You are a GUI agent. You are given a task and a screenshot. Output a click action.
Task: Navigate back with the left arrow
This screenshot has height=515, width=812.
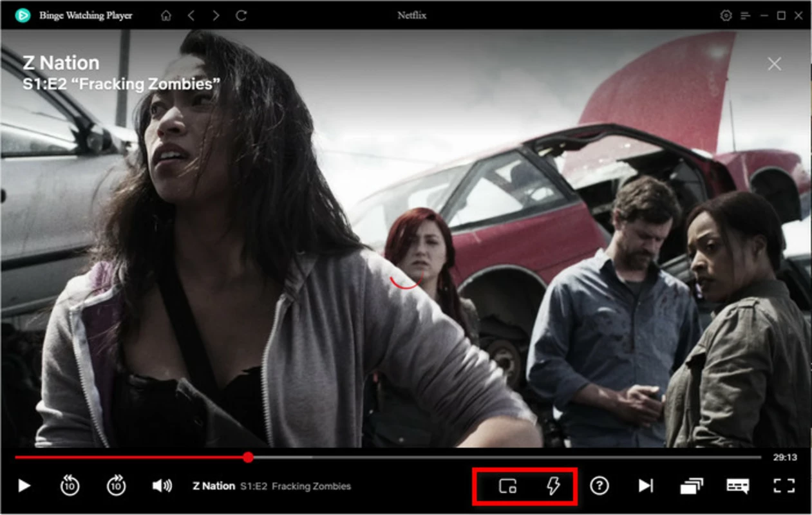[191, 15]
